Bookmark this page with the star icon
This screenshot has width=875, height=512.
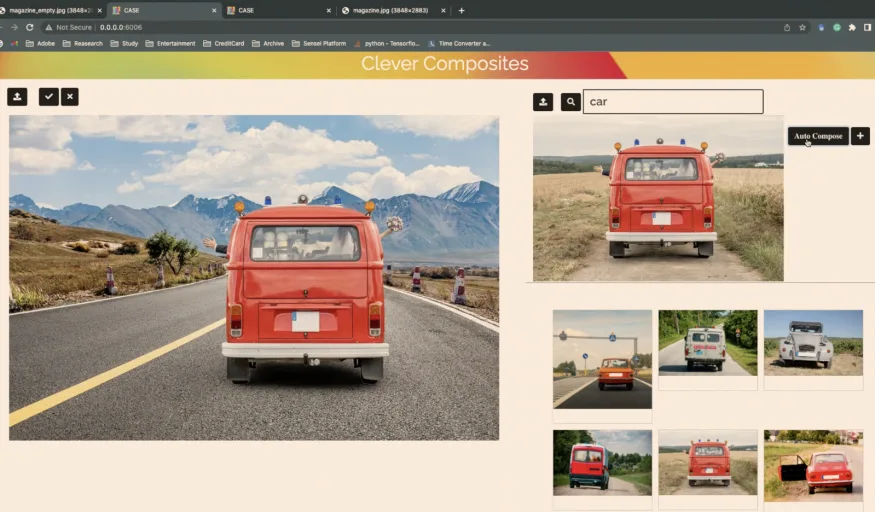click(x=802, y=27)
